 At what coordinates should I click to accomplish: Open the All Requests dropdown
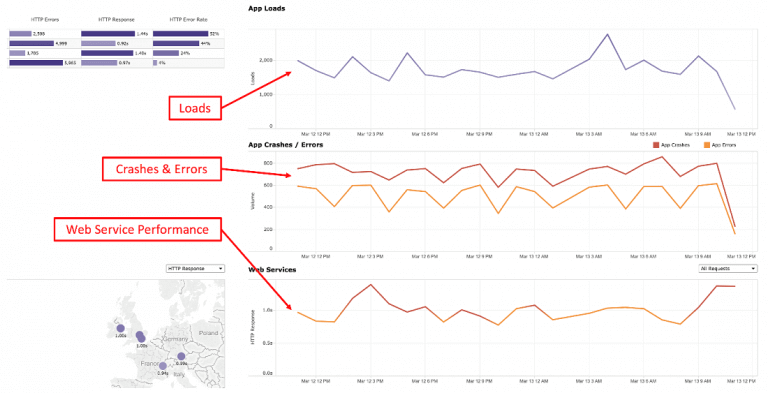pyautogui.click(x=728, y=269)
